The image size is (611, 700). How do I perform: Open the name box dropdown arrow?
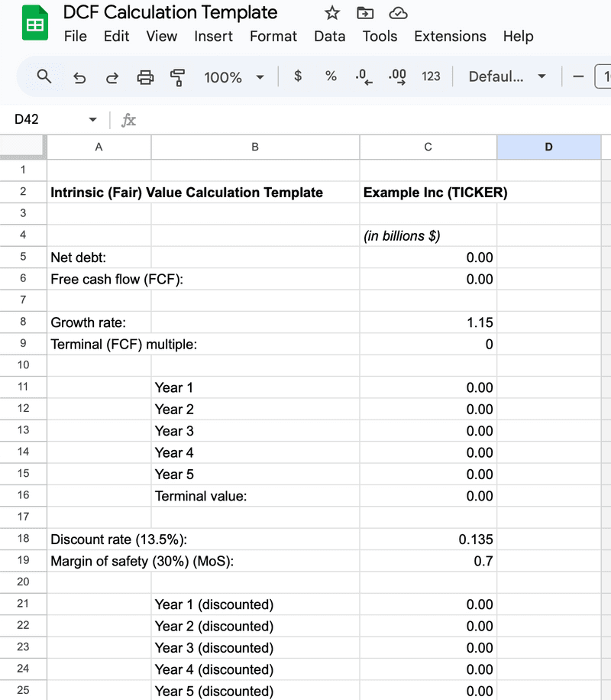tap(93, 120)
